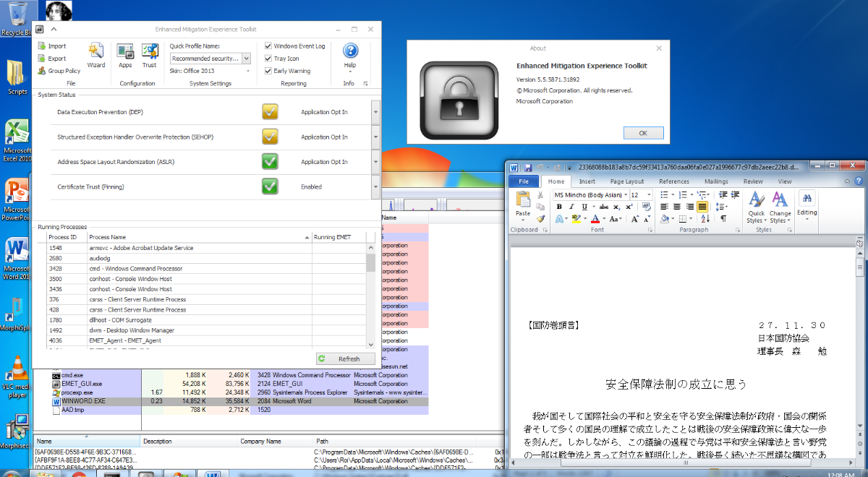This screenshot has width=868, height=477.
Task: Switch to Review tab in Word
Action: click(x=753, y=181)
